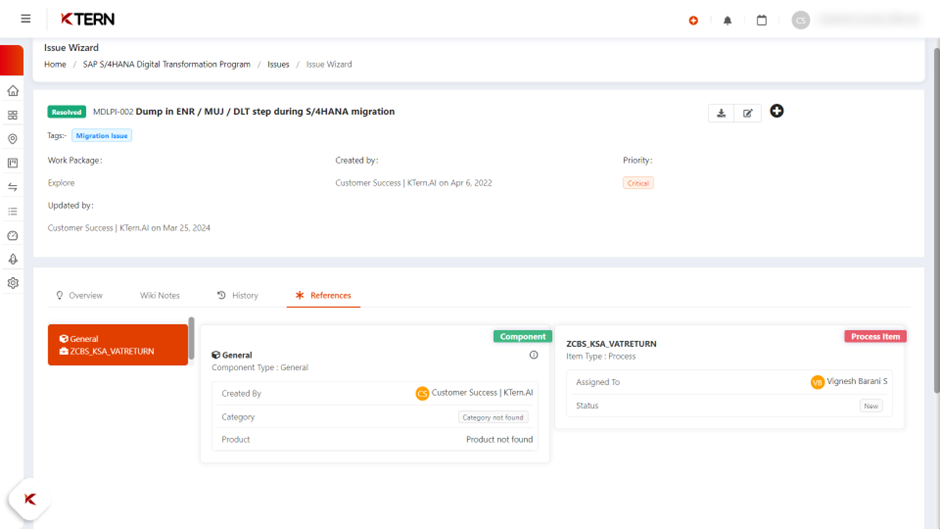Edit the issue with pencil icon
This screenshot has width=940, height=529.
[748, 113]
